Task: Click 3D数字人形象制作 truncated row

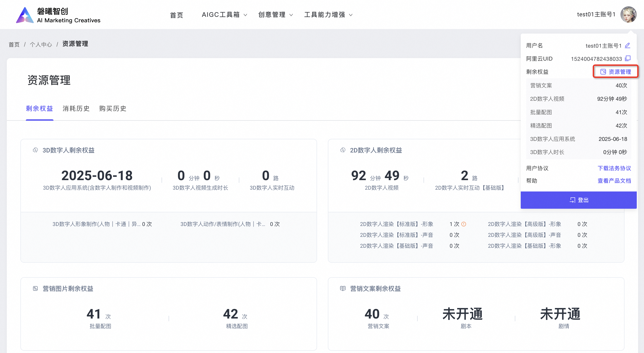Action: coord(102,224)
